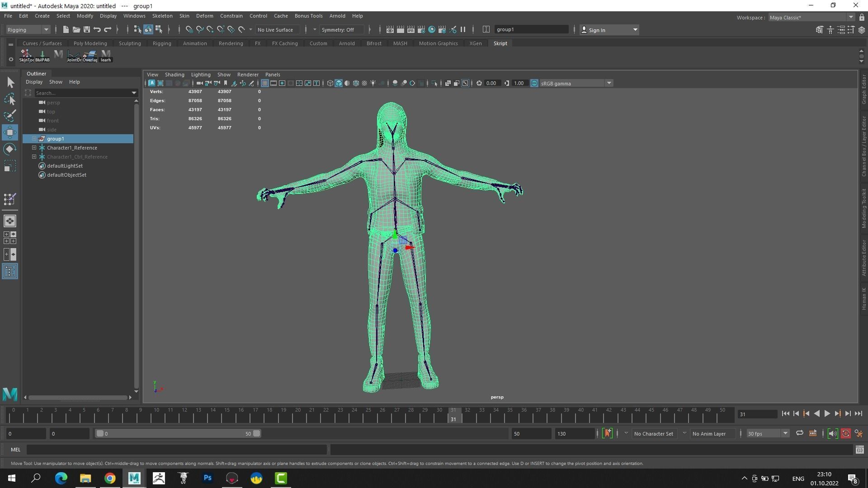Image resolution: width=868 pixels, height=488 pixels.
Task: Expand the Character1_Ctrl_Reference node
Action: click(x=34, y=157)
